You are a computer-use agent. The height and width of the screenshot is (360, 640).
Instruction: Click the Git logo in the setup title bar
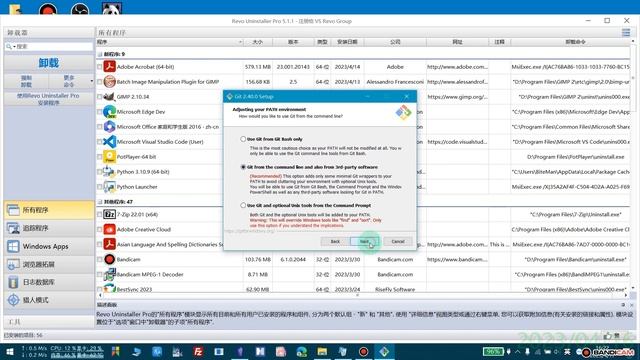pos(229,96)
